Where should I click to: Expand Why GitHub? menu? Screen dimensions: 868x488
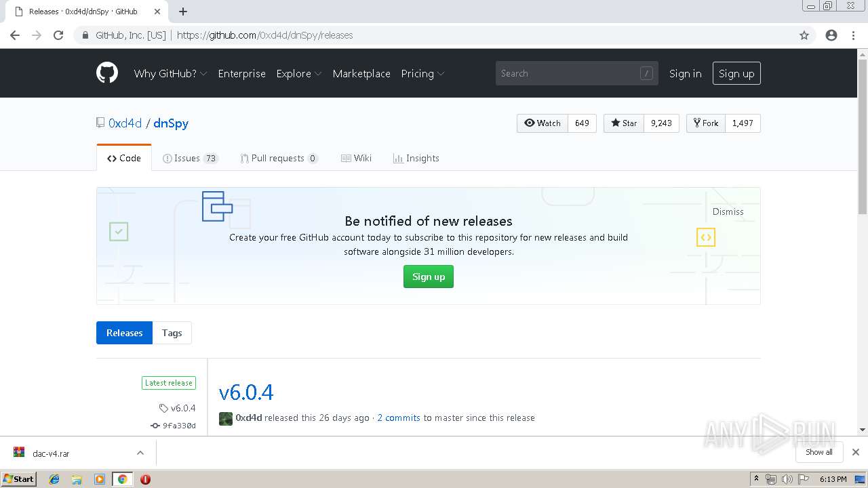(x=171, y=73)
